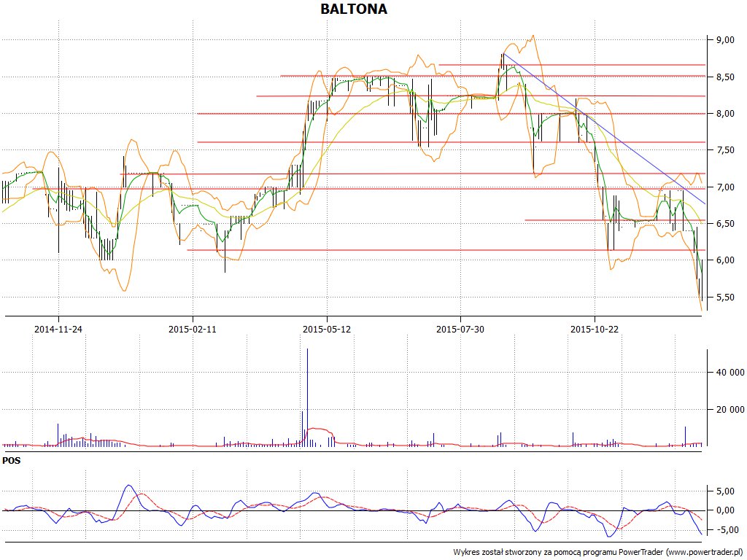Click the 5,00 oscillator axis label
Image resolution: width=747 pixels, height=560 pixels.
(x=725, y=491)
